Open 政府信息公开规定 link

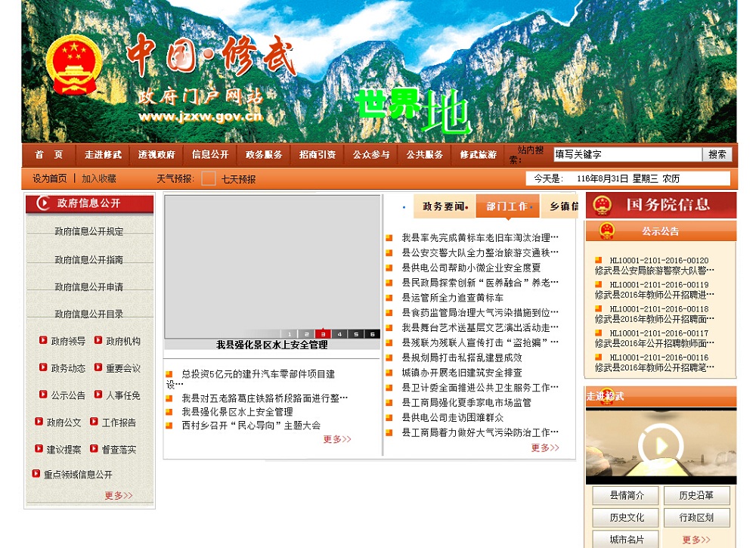pos(88,231)
